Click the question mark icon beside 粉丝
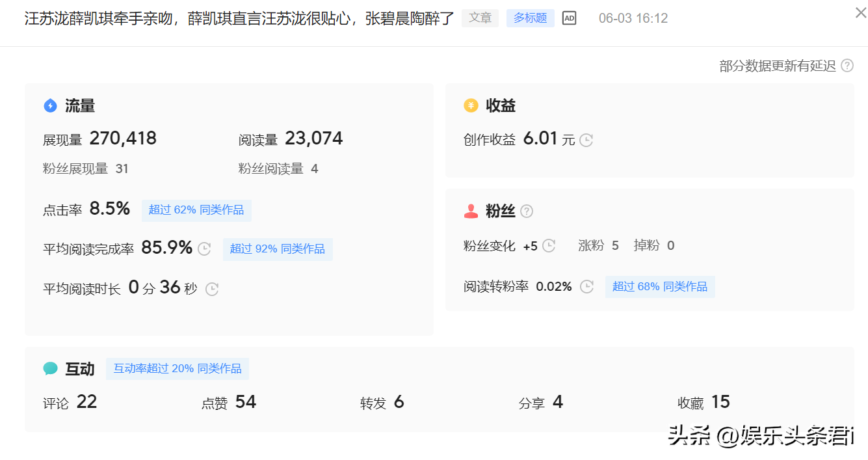This screenshot has height=460, width=868. tap(527, 211)
